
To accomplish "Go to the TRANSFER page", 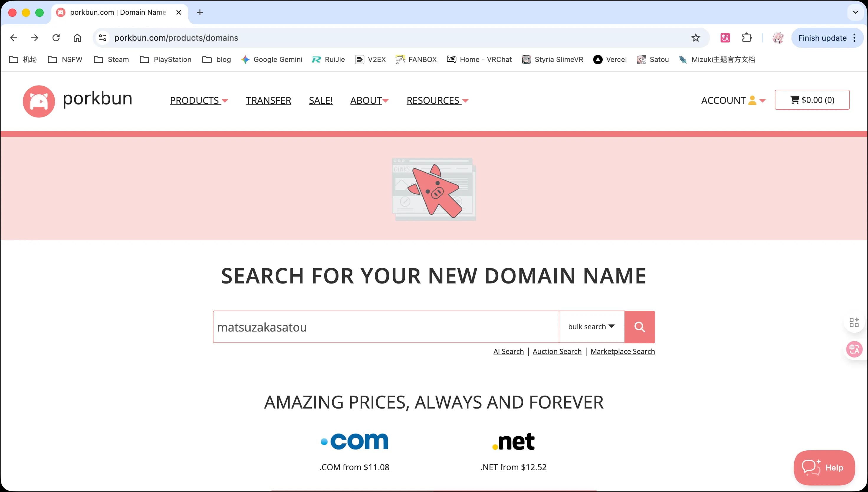I will (x=269, y=100).
